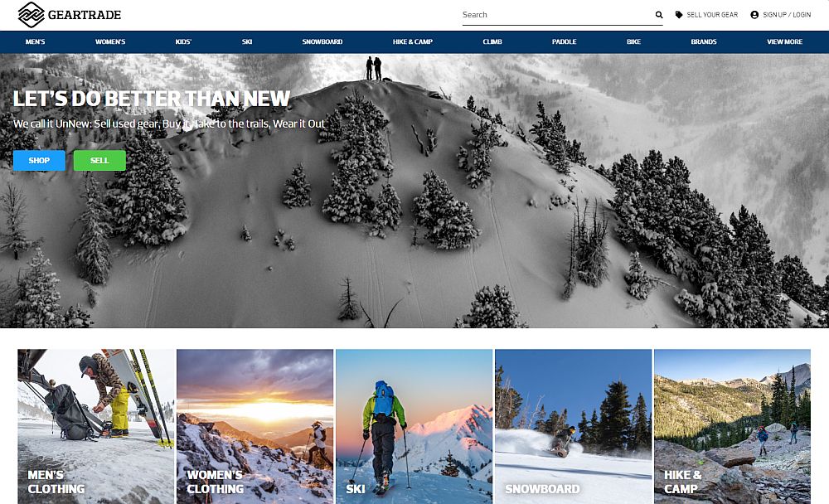Viewport: 829px width, 504px height.
Task: Click the user account icon
Action: coord(754,15)
